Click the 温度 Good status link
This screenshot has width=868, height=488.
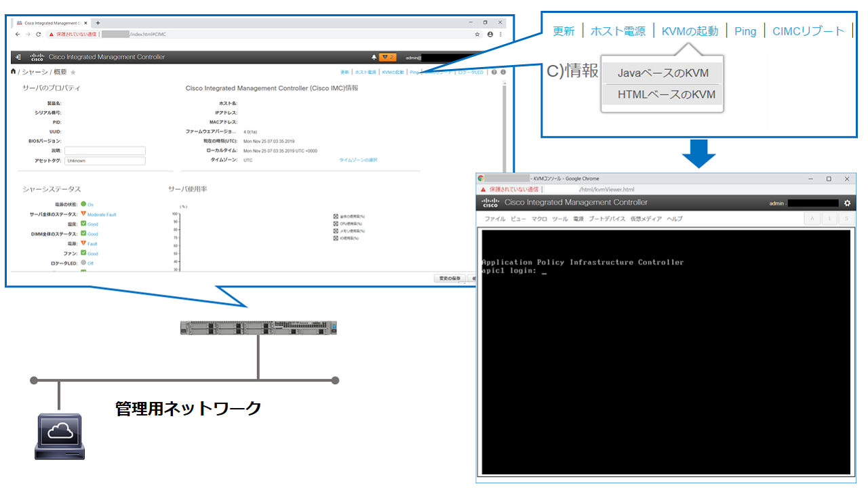[x=93, y=224]
